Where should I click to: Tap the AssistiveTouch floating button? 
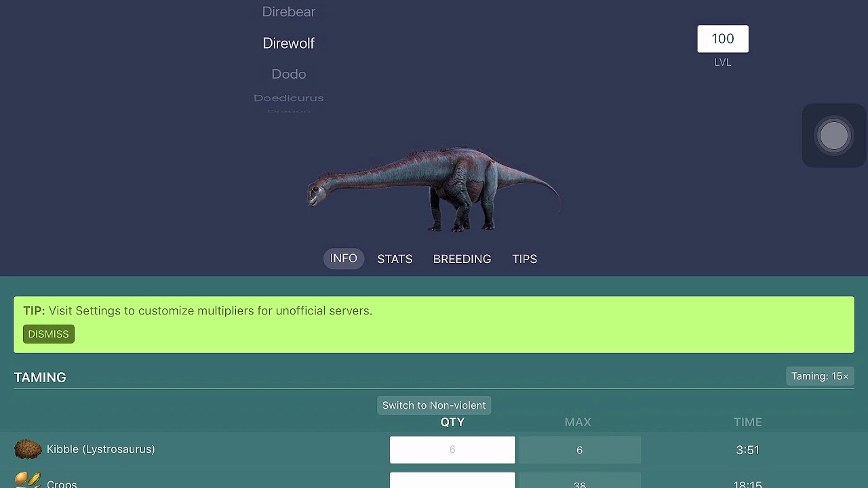click(x=834, y=136)
